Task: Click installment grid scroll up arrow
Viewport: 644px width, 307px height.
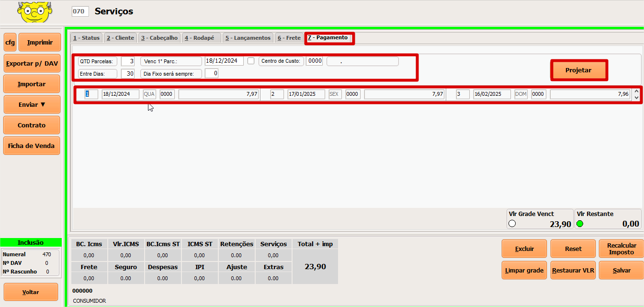Action: (636, 91)
